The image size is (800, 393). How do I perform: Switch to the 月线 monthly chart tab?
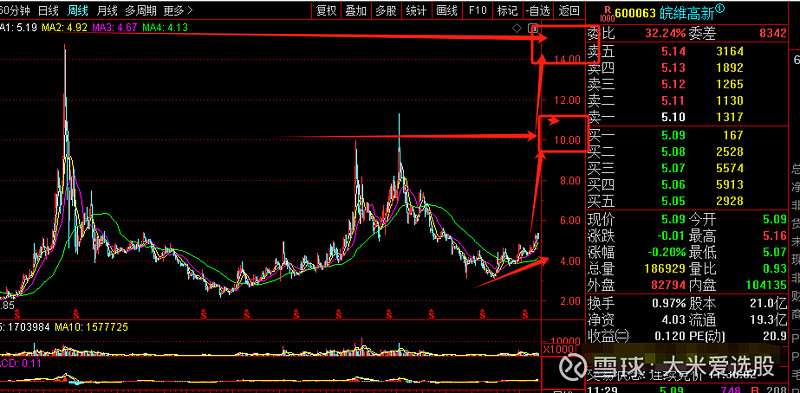(x=107, y=10)
